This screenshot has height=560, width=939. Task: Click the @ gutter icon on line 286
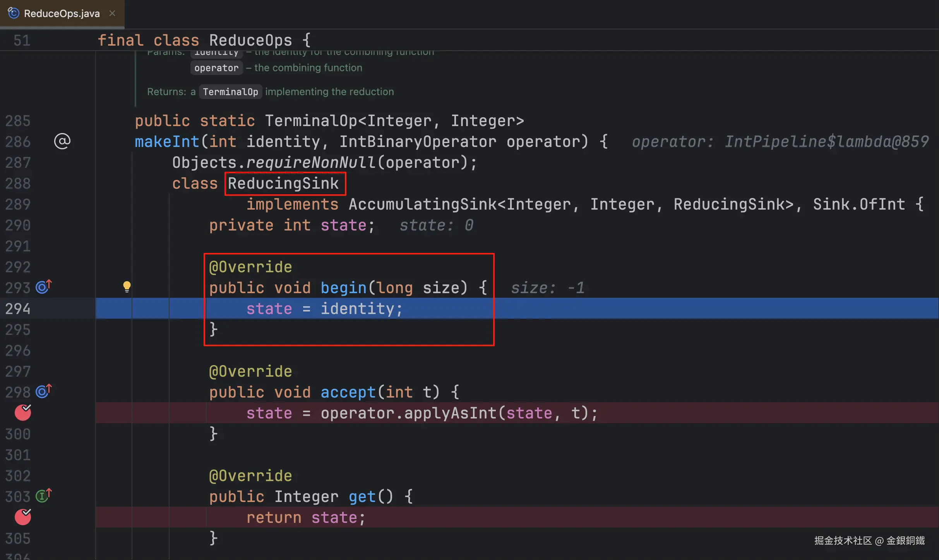pyautogui.click(x=62, y=142)
